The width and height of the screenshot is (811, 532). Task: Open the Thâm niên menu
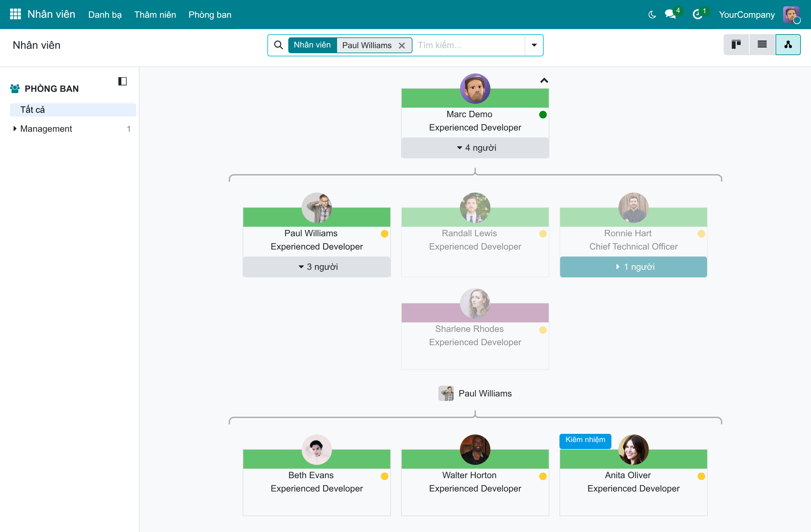[x=155, y=15]
